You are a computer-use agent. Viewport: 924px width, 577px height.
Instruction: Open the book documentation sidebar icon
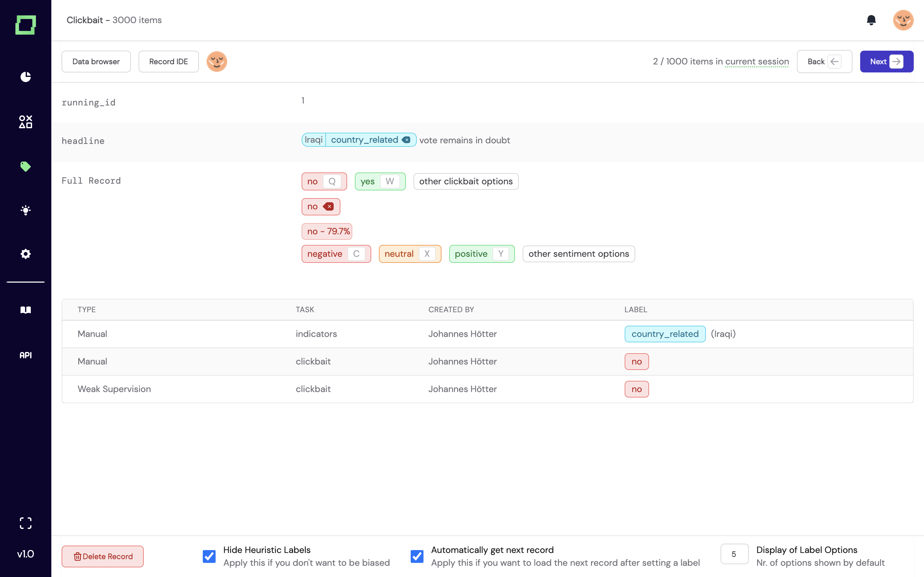coord(26,310)
